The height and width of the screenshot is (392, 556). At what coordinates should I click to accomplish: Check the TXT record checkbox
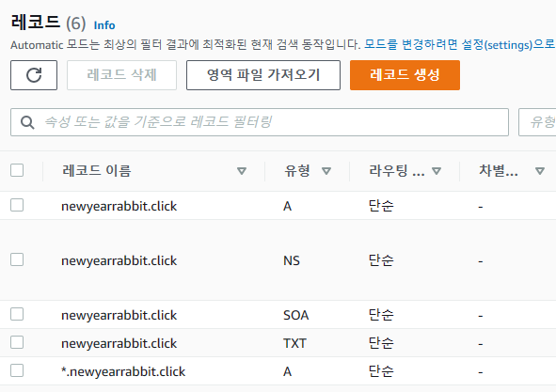(x=17, y=342)
